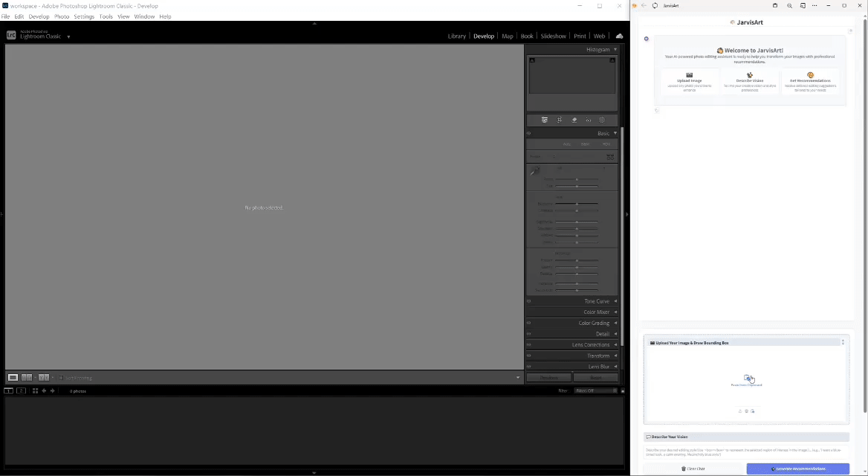Enable the Soft Proofing checkbox
868x476 pixels.
61,377
